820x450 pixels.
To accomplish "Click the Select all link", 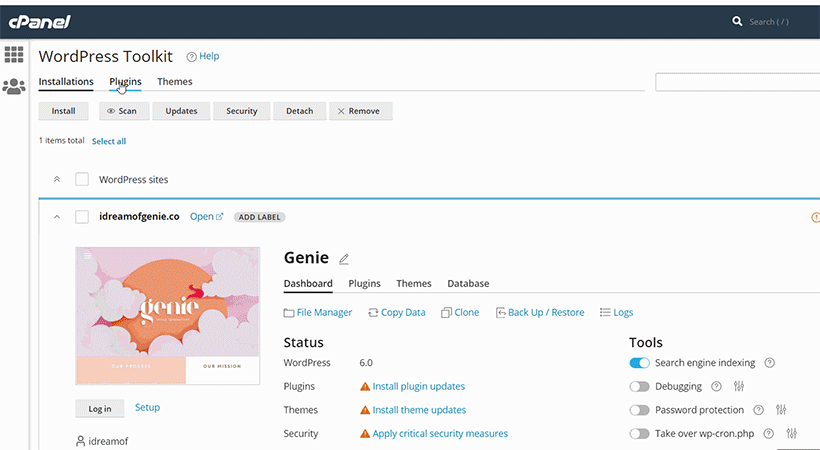I will pos(109,141).
